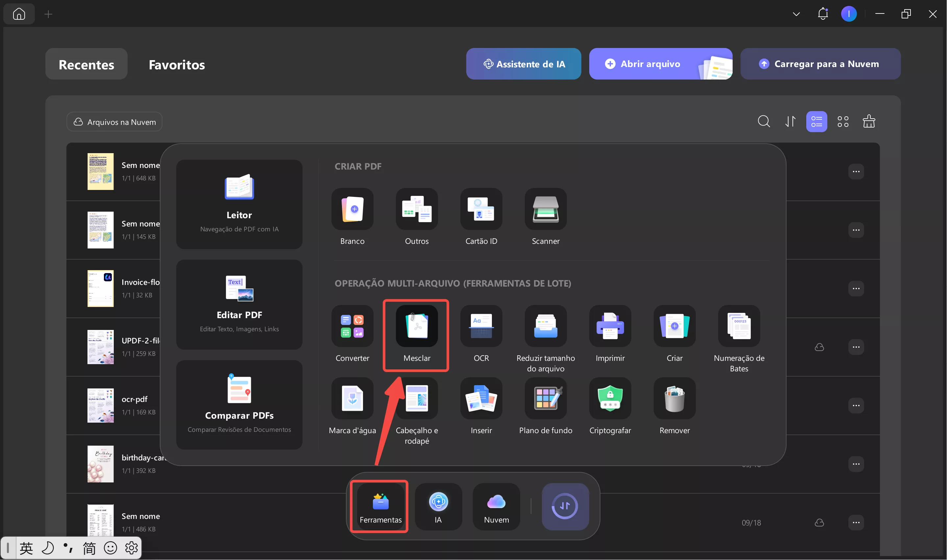Switch to list view mode

pyautogui.click(x=816, y=122)
